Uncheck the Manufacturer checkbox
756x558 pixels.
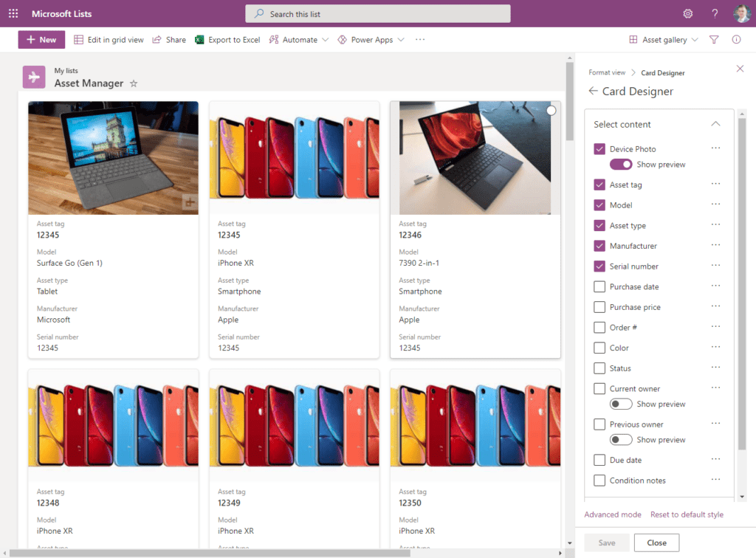click(599, 246)
